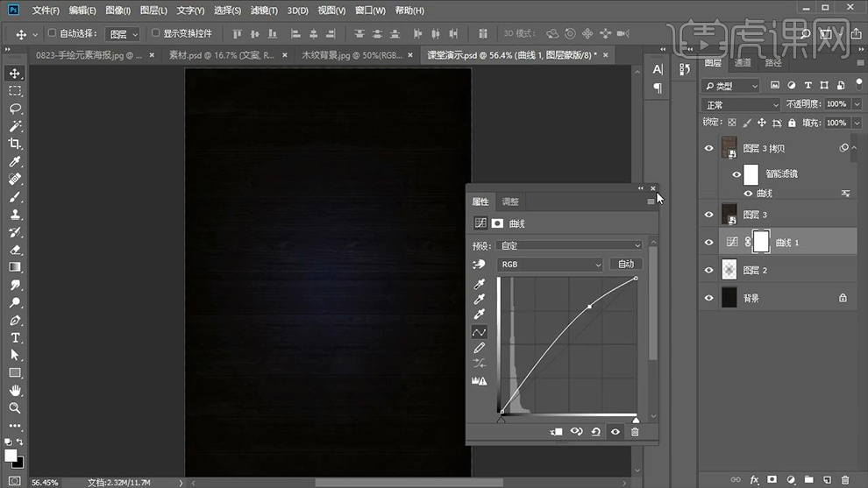Screen dimensions: 868x488
Task: Open the RGB channel dropdown in Curves
Action: coord(551,265)
